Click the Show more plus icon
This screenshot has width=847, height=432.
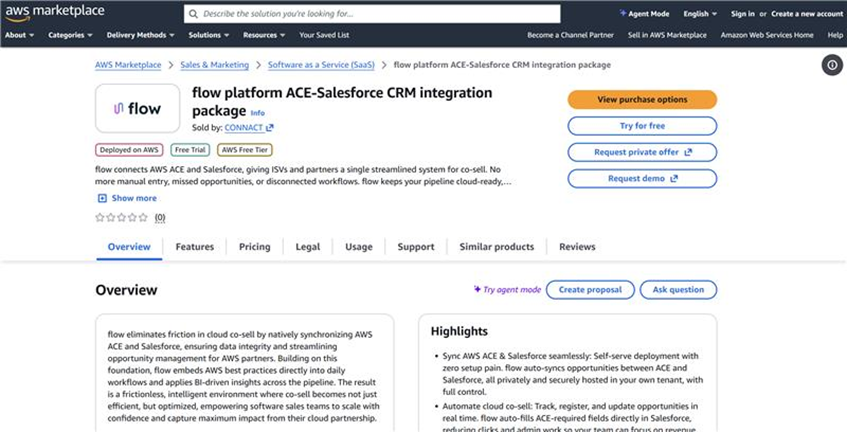101,198
